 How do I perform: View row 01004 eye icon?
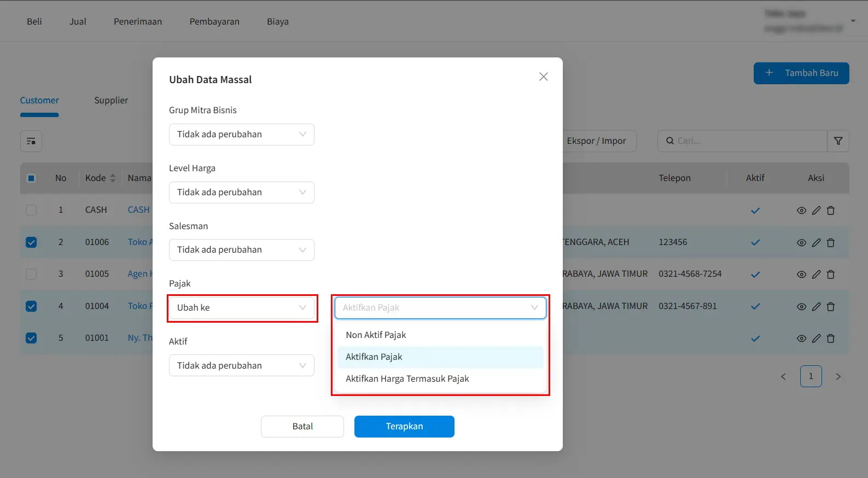(801, 307)
